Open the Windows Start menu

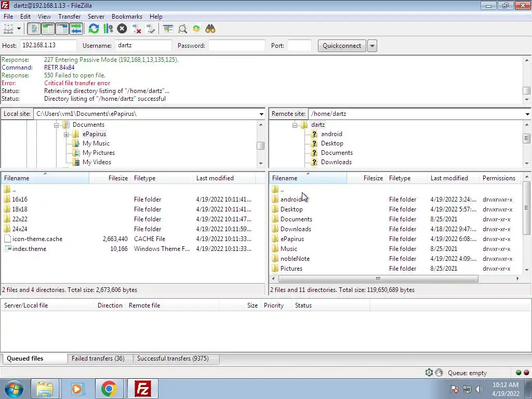14,389
